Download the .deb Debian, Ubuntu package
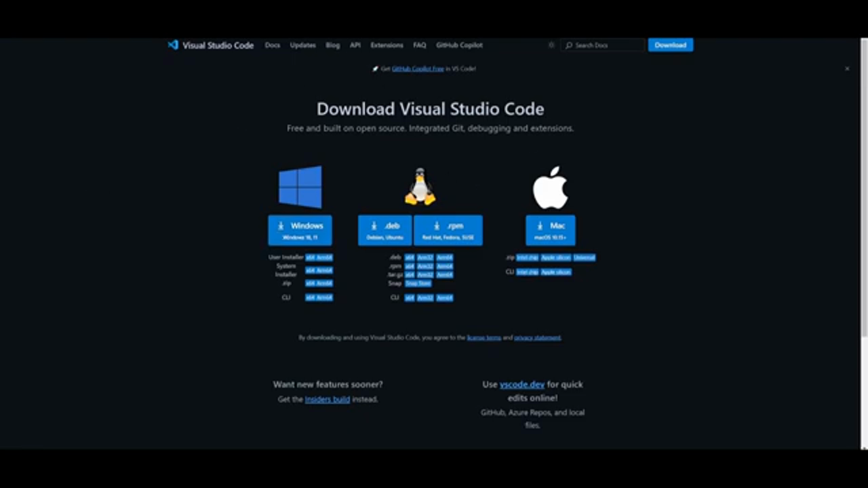The image size is (868, 488). [384, 230]
